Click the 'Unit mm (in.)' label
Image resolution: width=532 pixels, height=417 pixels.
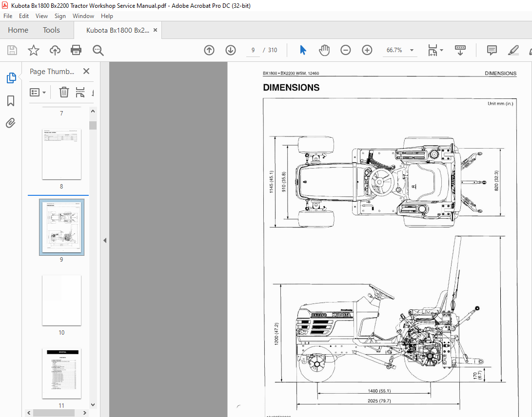point(500,103)
